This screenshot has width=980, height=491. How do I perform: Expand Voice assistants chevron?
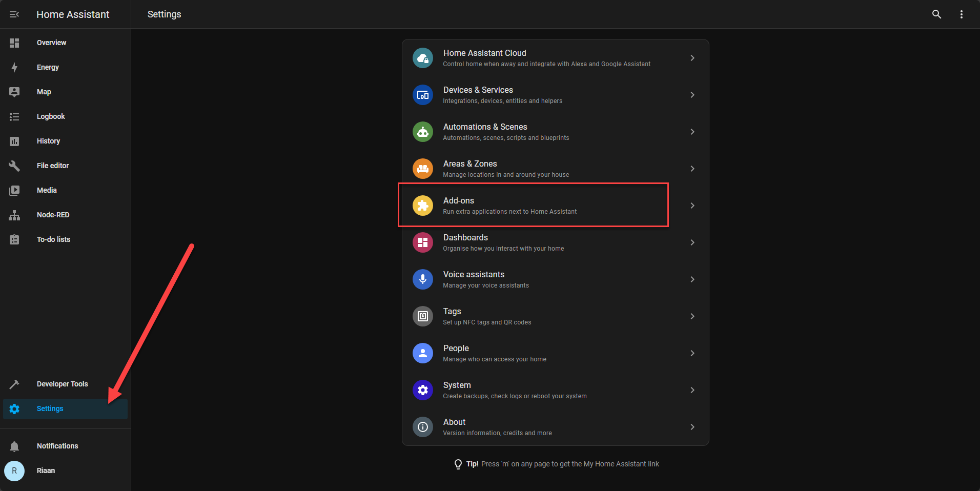click(692, 279)
